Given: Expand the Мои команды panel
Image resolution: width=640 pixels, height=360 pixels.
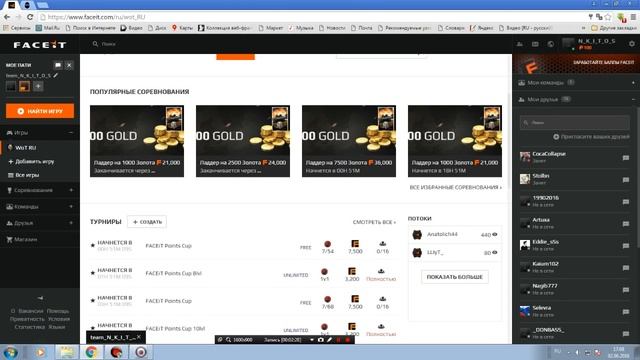Looking at the screenshot, I should 633,83.
